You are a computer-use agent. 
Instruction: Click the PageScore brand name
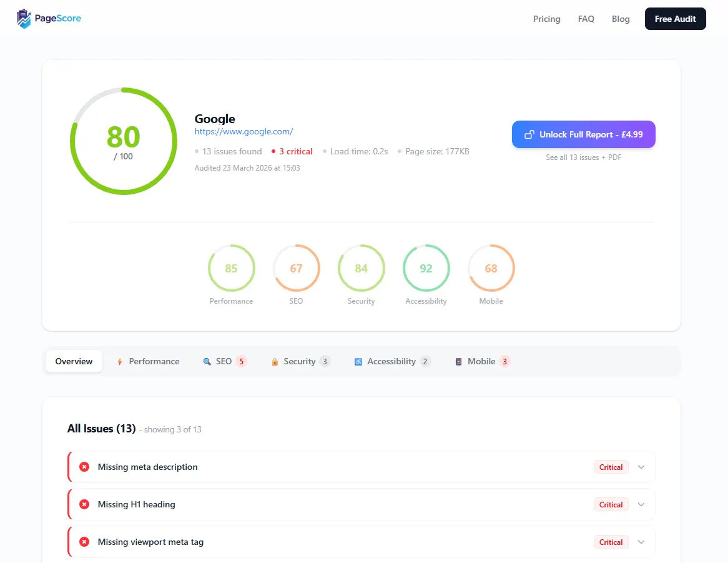pyautogui.click(x=58, y=19)
